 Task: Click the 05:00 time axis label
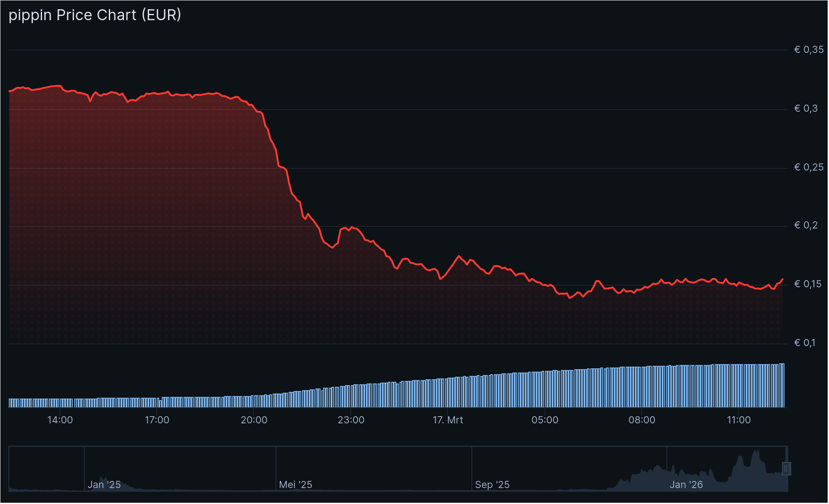[x=545, y=420]
